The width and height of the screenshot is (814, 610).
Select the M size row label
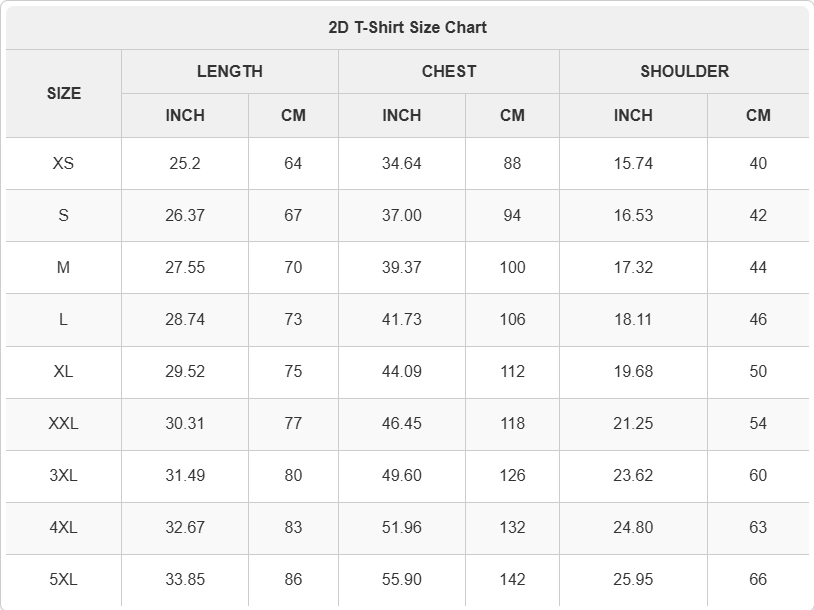point(64,267)
